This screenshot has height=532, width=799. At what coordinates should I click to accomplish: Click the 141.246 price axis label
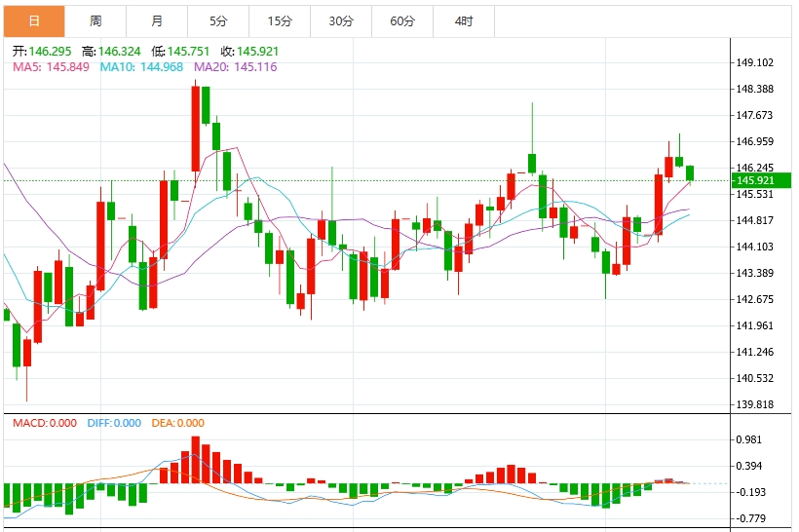[x=755, y=352]
